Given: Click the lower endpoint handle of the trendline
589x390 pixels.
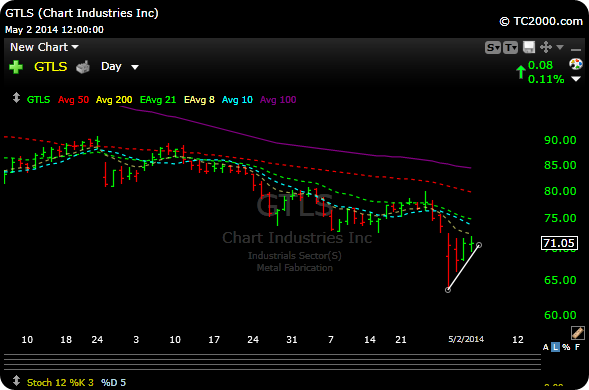Looking at the screenshot, I should (x=447, y=290).
